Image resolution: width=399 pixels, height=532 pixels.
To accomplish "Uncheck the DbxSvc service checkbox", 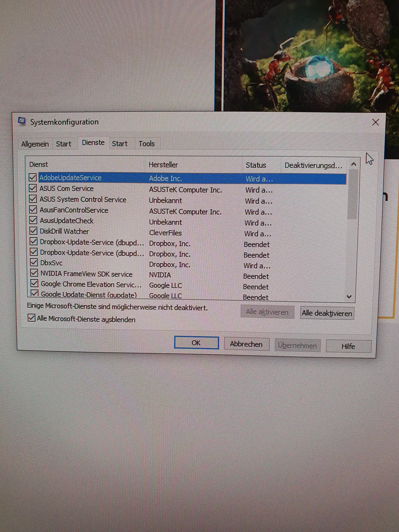I will pyautogui.click(x=34, y=262).
